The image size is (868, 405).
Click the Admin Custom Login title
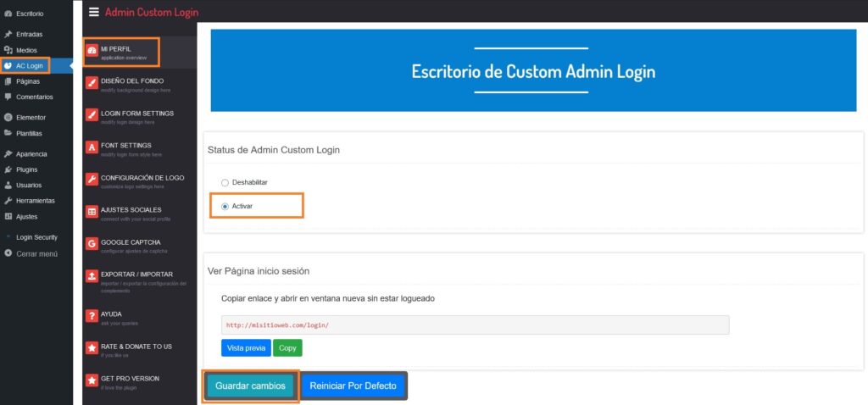(152, 12)
